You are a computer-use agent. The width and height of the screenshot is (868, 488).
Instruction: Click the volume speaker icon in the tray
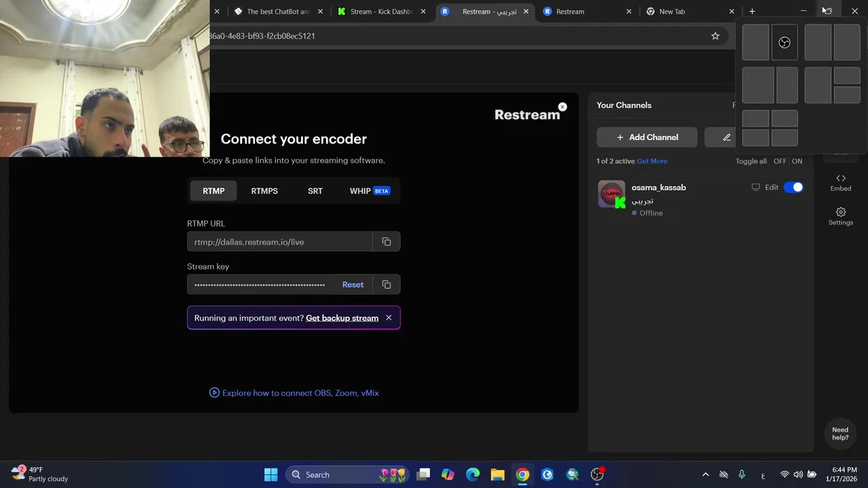coord(797,474)
